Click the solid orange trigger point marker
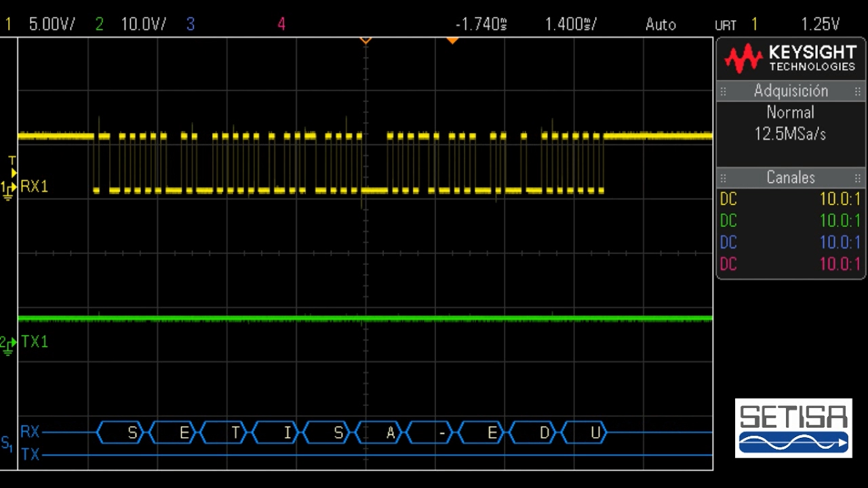This screenshot has width=868, height=488. pos(452,41)
